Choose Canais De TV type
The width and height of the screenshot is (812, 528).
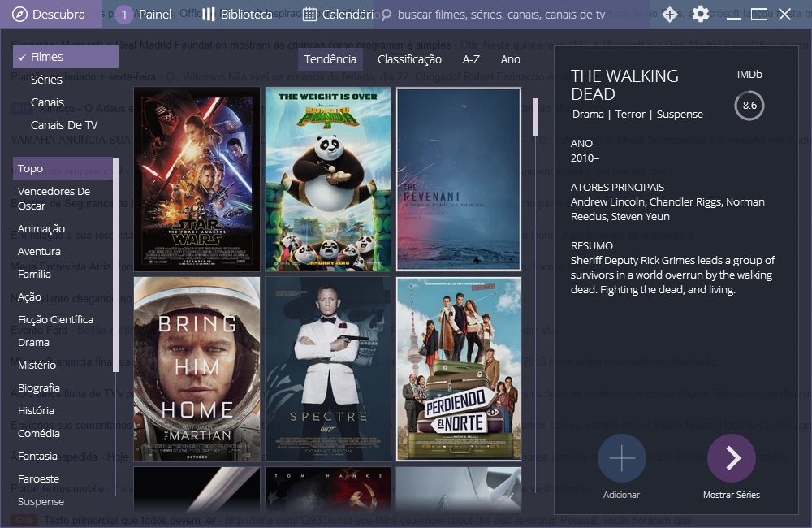tap(63, 125)
